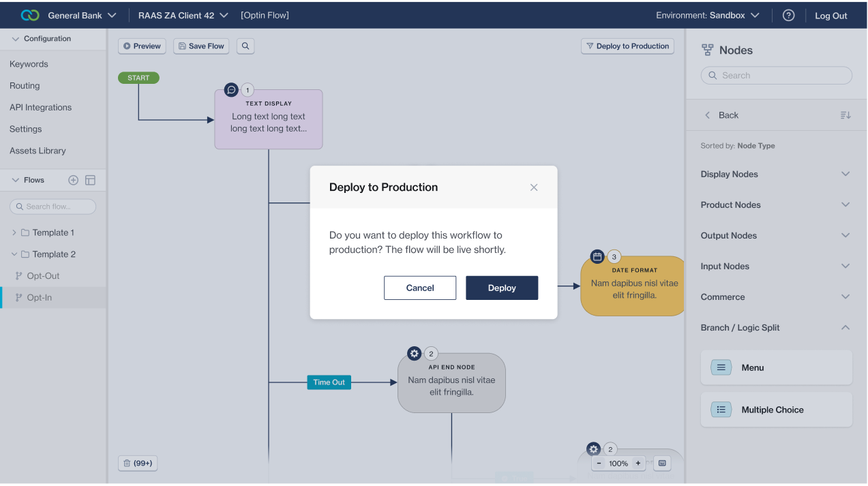Click the keyboard icon near zoom controls
This screenshot has width=868, height=486.
coord(661,464)
